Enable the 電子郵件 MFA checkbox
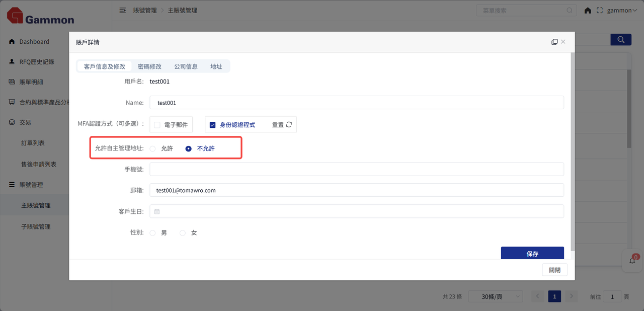The height and width of the screenshot is (311, 644). point(157,125)
